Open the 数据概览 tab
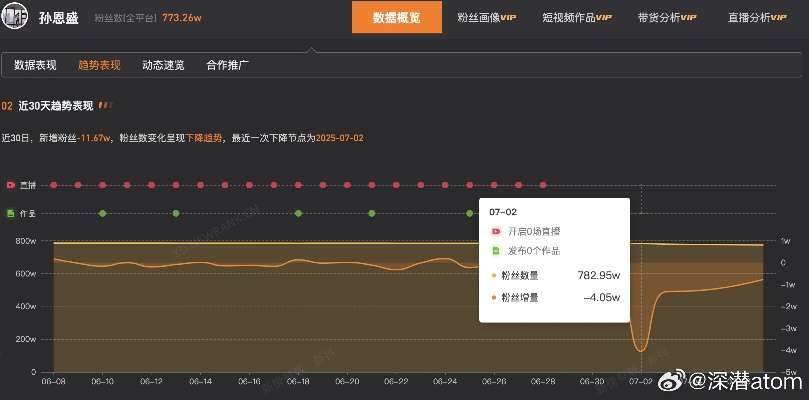 [397, 18]
